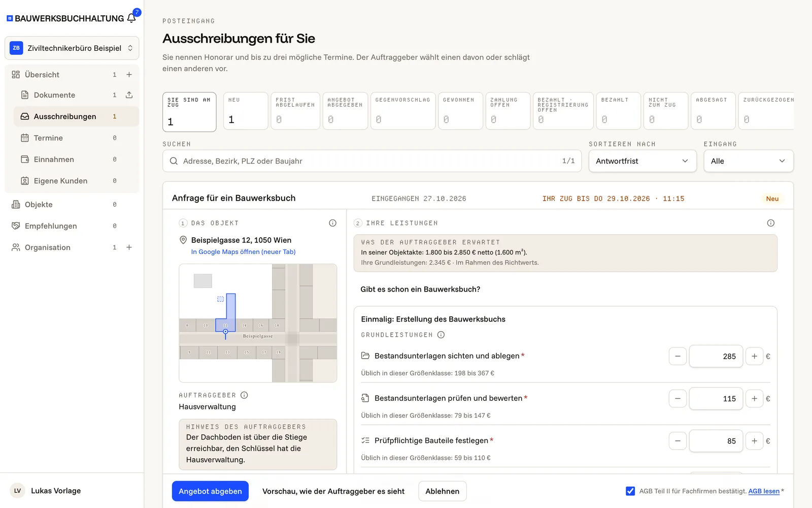
Task: Open Objekte in the sidebar
Action: point(72,205)
